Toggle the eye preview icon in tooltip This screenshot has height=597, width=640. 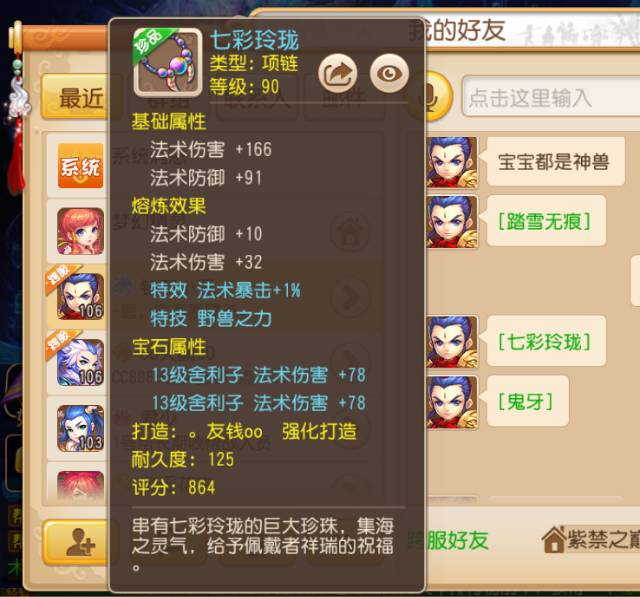(389, 73)
